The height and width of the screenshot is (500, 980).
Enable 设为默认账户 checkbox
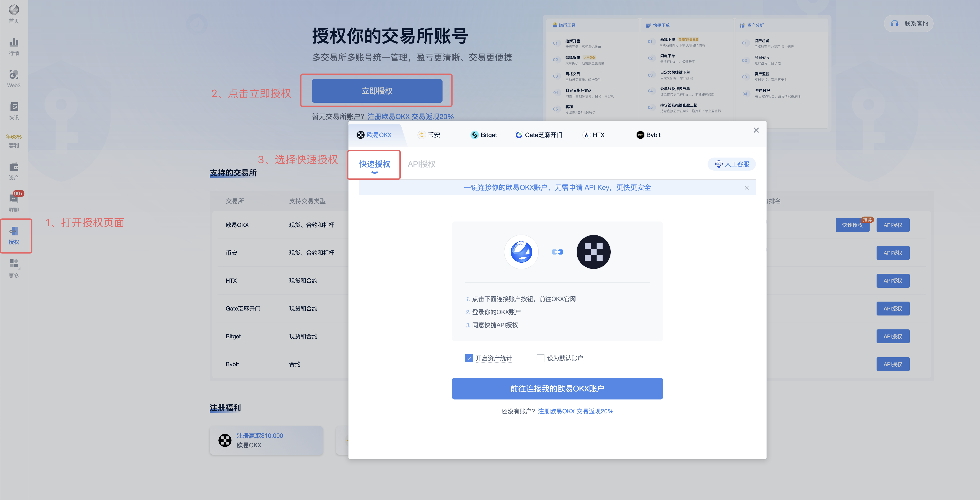pyautogui.click(x=540, y=358)
